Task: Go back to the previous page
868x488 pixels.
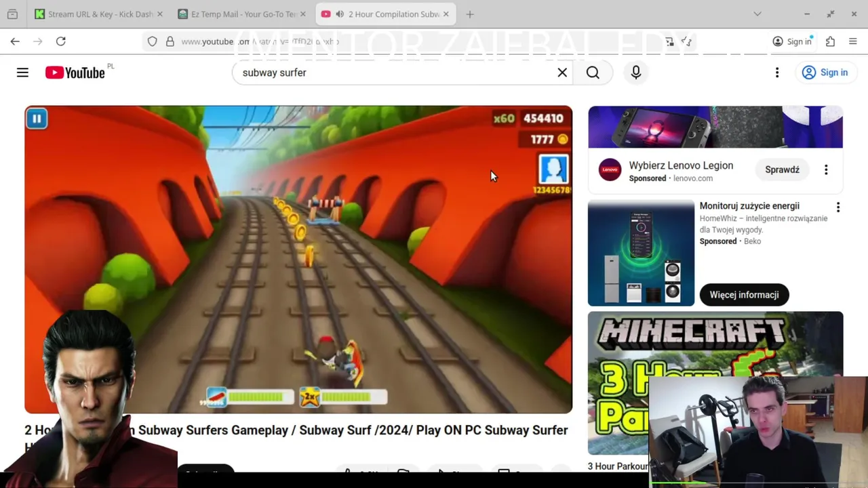Action: click(x=15, y=41)
